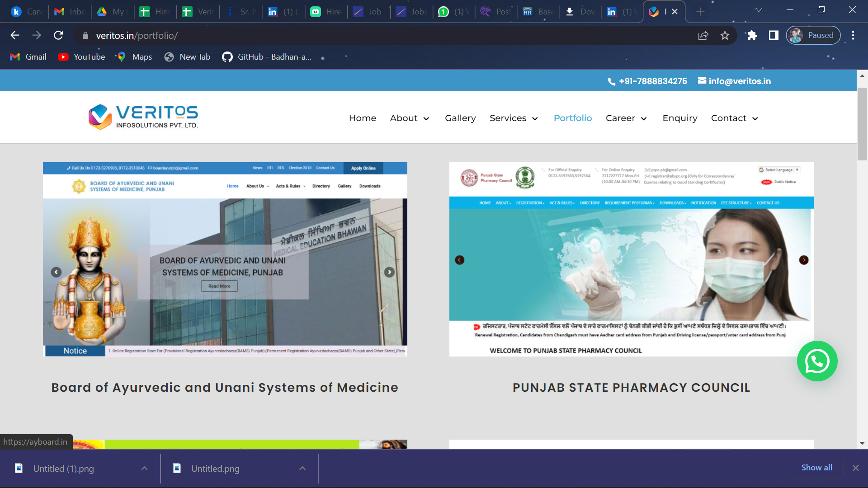
Task: Click the site info lock icon
Action: click(x=85, y=35)
